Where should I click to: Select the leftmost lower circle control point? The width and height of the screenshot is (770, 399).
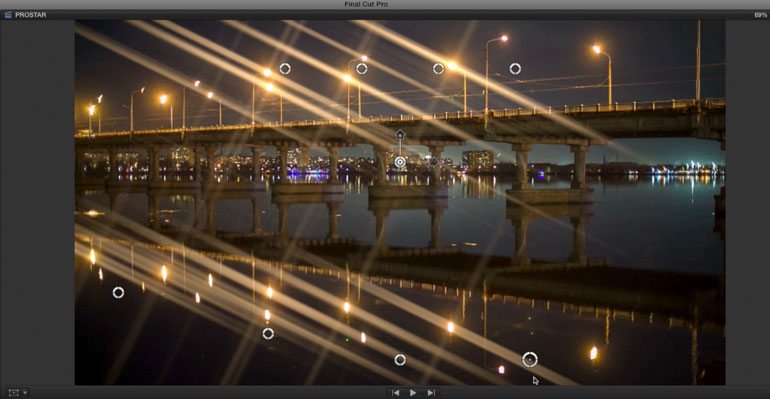pyautogui.click(x=118, y=293)
